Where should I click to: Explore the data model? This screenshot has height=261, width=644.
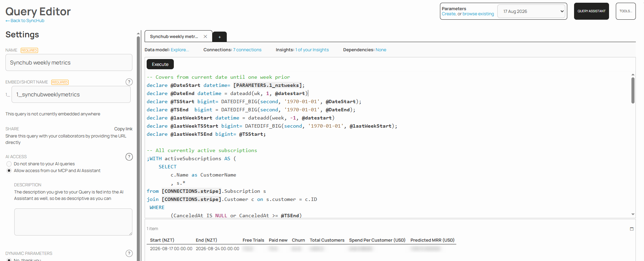(x=180, y=50)
